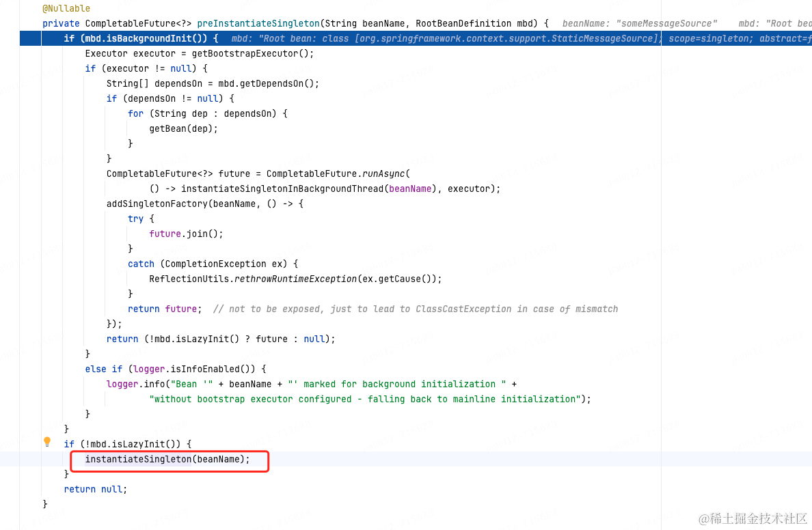Click the beanName inline debugger hint
Viewport: 812px width, 530px height.
(640, 23)
